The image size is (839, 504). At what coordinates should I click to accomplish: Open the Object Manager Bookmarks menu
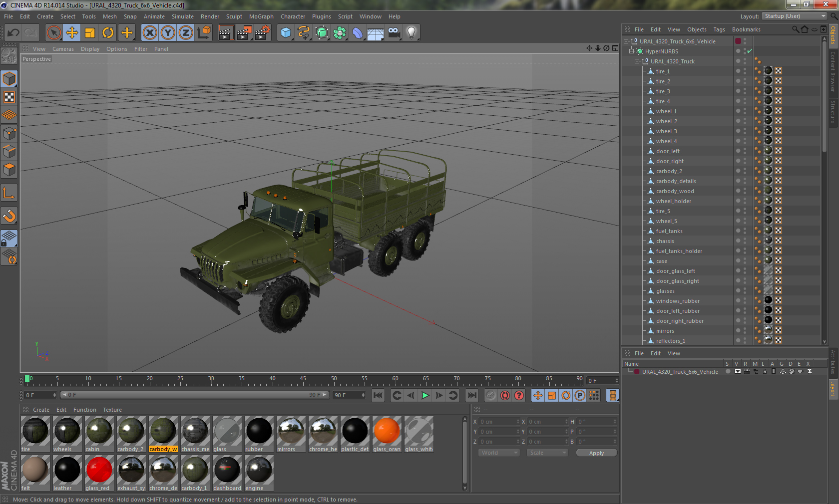click(x=746, y=29)
